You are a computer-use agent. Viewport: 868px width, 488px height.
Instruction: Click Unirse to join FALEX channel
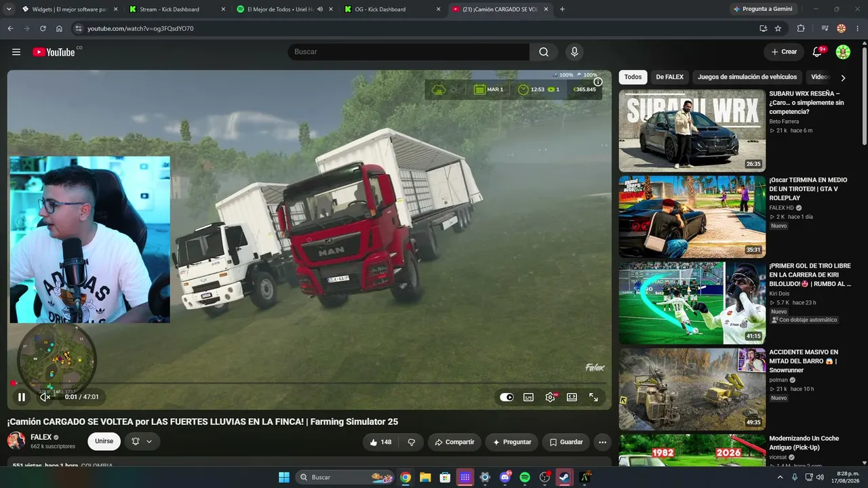point(104,441)
